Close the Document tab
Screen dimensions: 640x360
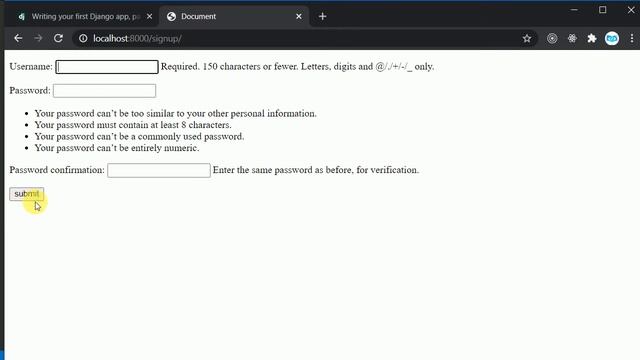(x=299, y=16)
